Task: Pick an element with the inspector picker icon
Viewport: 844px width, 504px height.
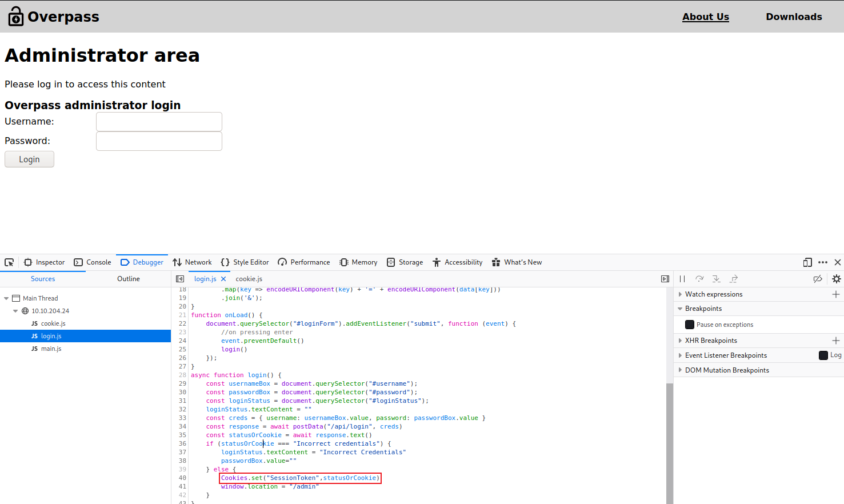Action: (x=9, y=262)
